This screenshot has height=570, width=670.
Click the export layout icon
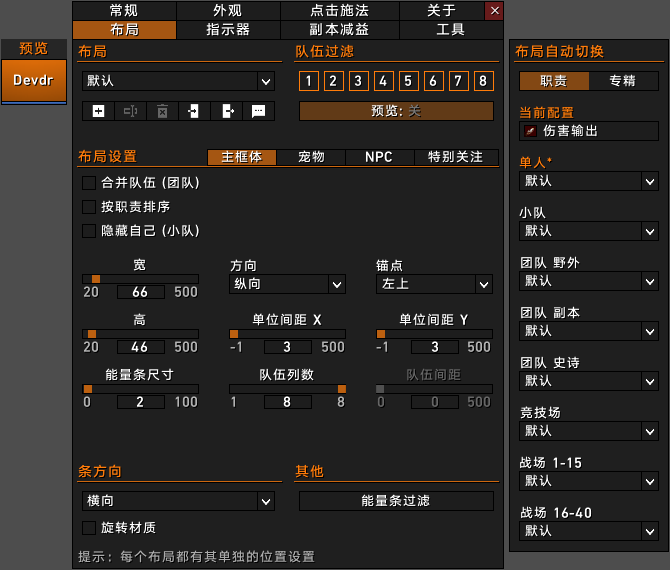coord(227,111)
